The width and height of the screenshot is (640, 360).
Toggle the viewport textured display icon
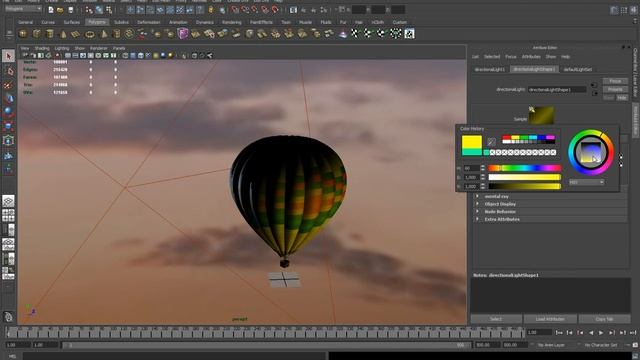(148, 56)
